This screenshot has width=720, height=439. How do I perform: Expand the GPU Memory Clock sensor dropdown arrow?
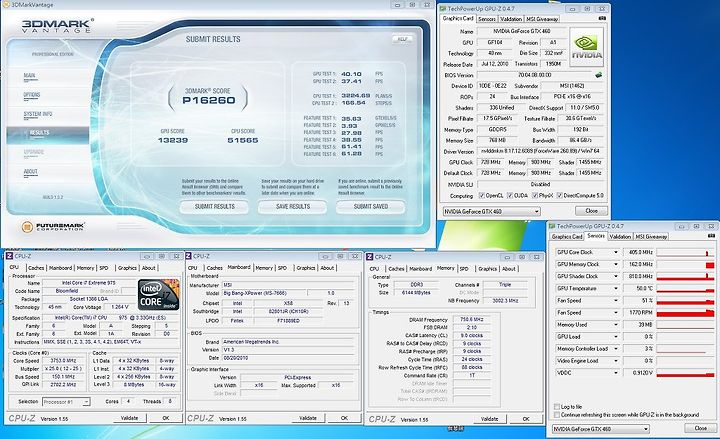pyautogui.click(x=616, y=264)
